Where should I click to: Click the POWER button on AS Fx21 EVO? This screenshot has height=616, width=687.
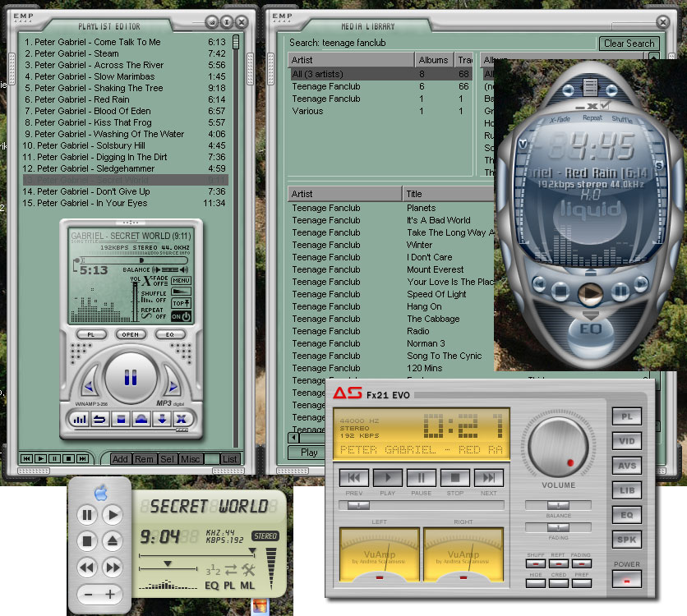627,580
